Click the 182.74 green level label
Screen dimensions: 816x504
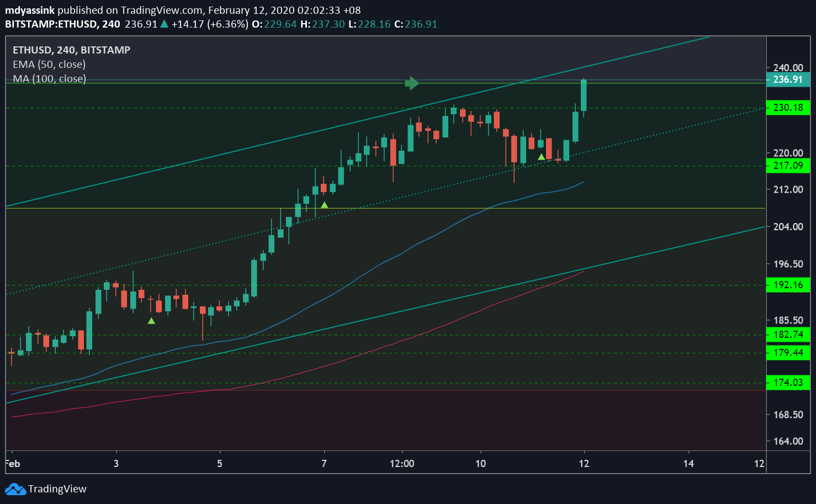(788, 335)
